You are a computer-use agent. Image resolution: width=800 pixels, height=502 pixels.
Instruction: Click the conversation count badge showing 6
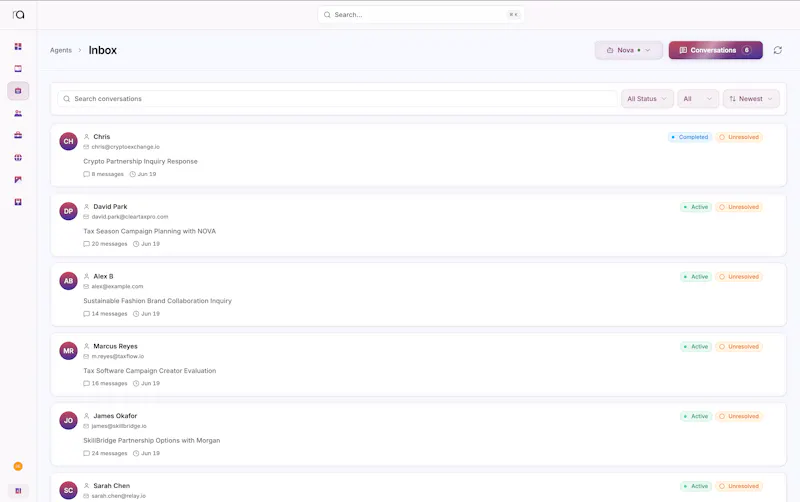(746, 50)
